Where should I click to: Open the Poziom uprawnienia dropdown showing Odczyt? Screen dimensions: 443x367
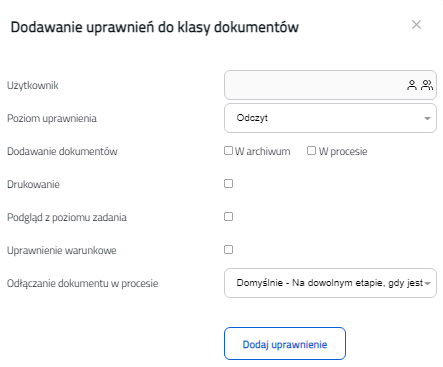click(x=330, y=118)
